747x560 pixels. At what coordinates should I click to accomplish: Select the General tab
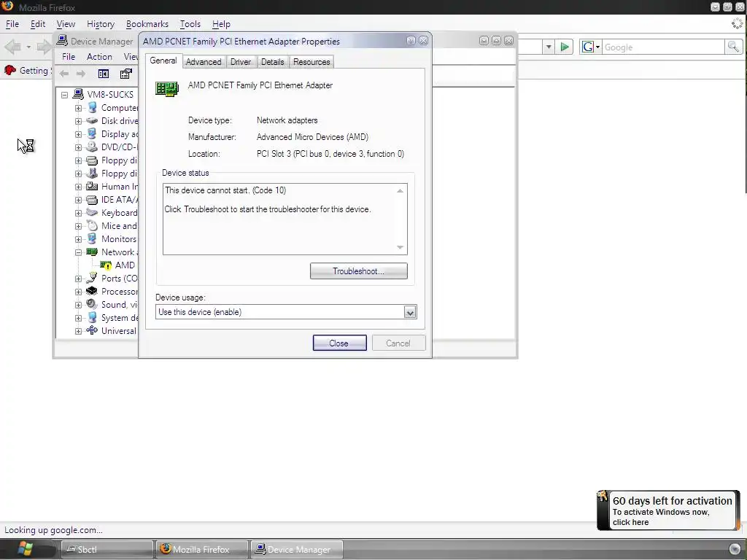(163, 61)
